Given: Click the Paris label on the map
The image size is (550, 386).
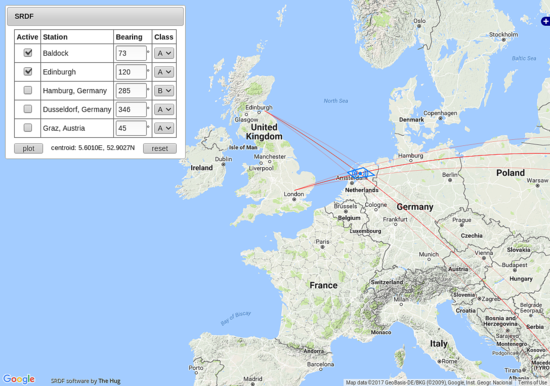Looking at the screenshot, I should (x=322, y=242).
